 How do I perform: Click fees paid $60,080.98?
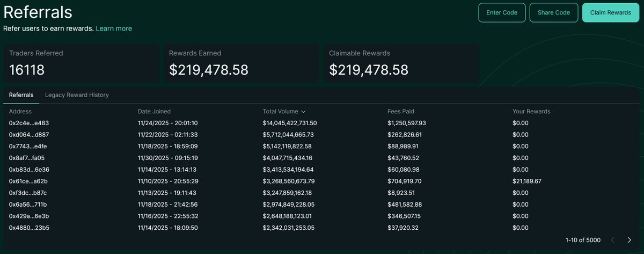(404, 170)
